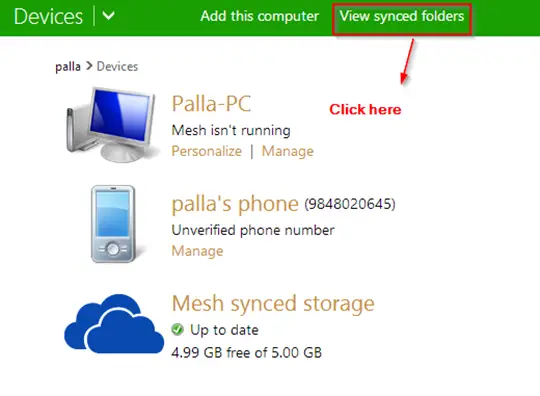Open Mesh synced storage title link
Viewport: 540px width, 396px height.
pyautogui.click(x=273, y=304)
